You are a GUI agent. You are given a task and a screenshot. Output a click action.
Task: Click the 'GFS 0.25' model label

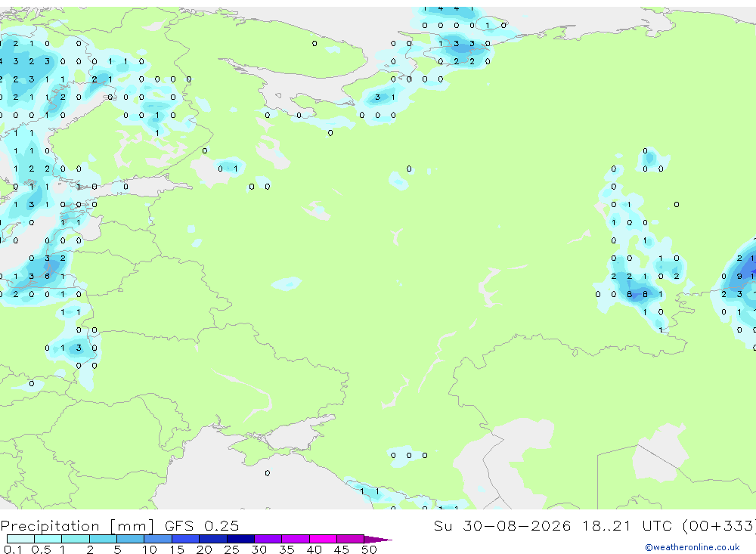(202, 525)
